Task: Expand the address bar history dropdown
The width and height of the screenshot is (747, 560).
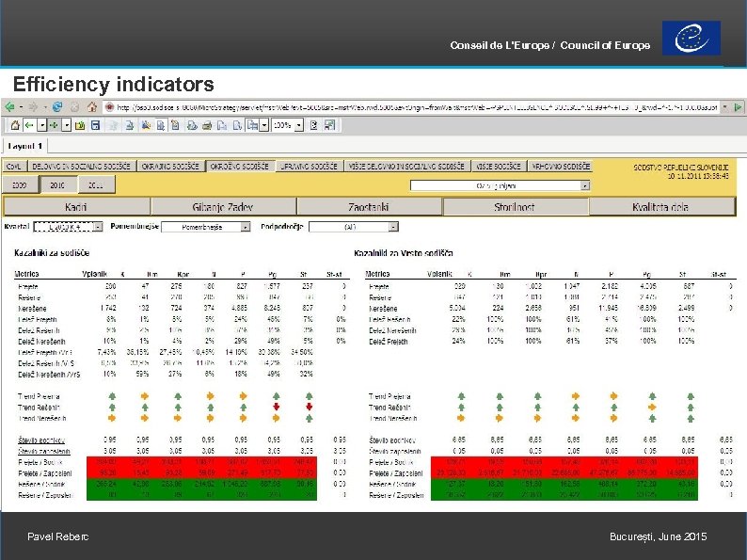Action: [x=725, y=107]
